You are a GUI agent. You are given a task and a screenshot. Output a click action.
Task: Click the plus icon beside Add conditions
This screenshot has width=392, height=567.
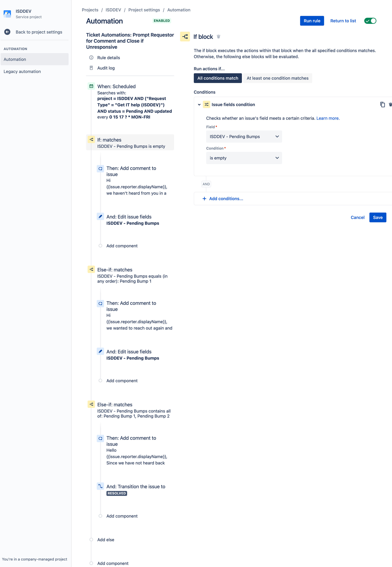point(204,199)
